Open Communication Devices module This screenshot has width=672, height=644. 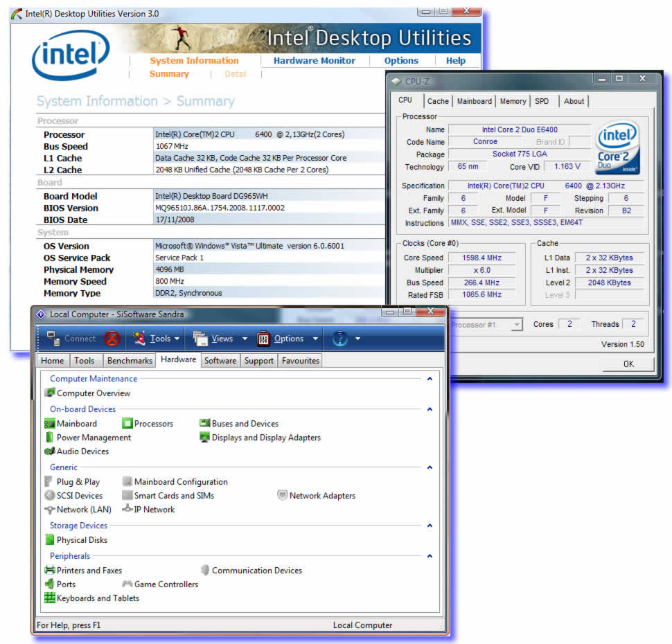[251, 571]
